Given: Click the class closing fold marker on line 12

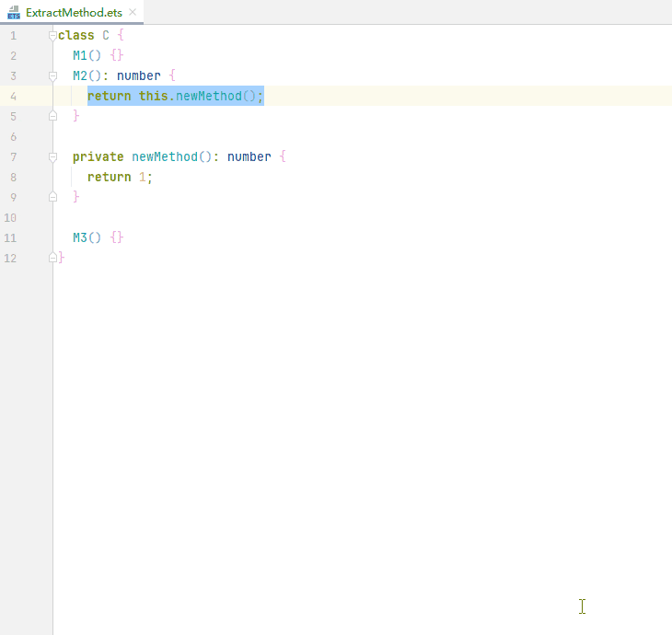Looking at the screenshot, I should click(x=53, y=258).
